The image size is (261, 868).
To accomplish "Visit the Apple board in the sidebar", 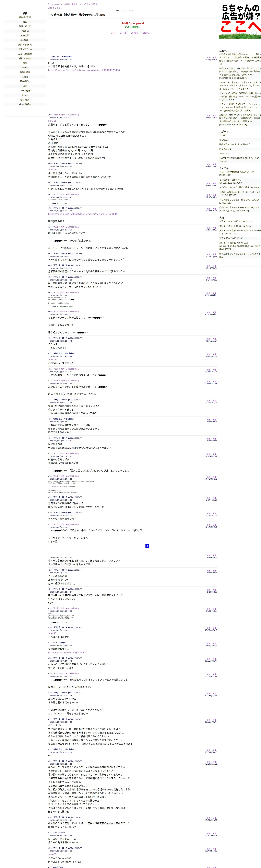I will point(25,77).
